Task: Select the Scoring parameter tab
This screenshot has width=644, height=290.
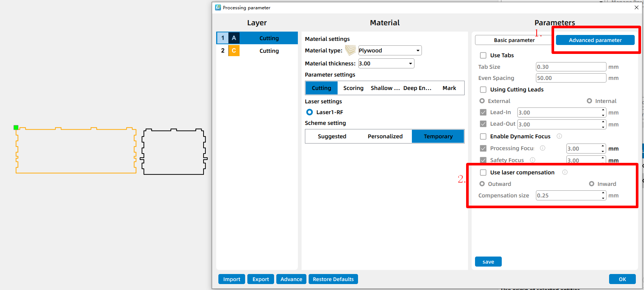Action: (353, 88)
